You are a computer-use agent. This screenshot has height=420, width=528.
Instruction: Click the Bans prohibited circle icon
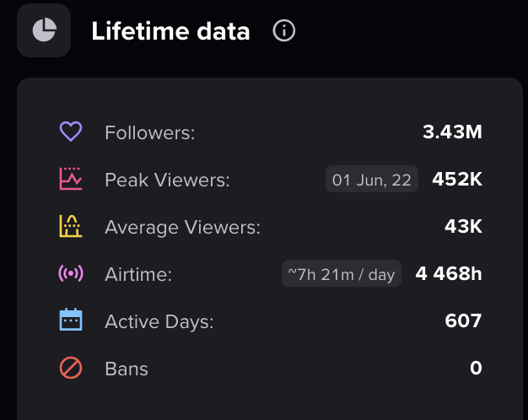(x=71, y=368)
